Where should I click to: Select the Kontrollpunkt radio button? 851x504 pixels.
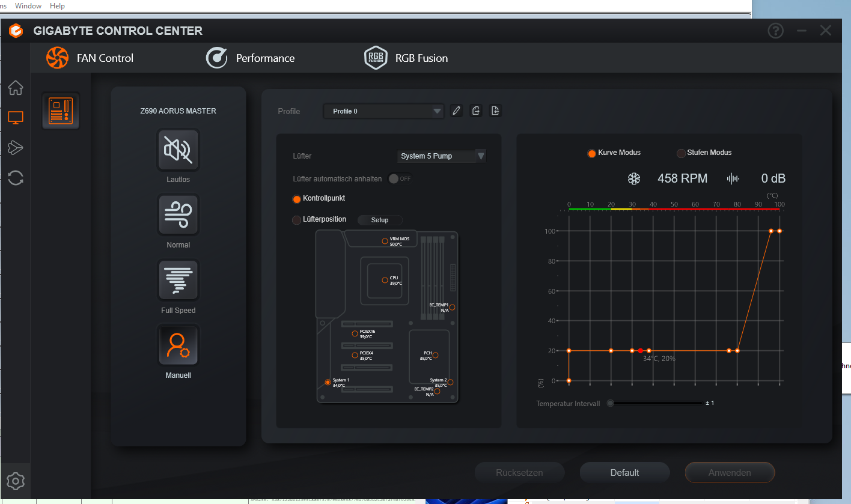(x=296, y=199)
